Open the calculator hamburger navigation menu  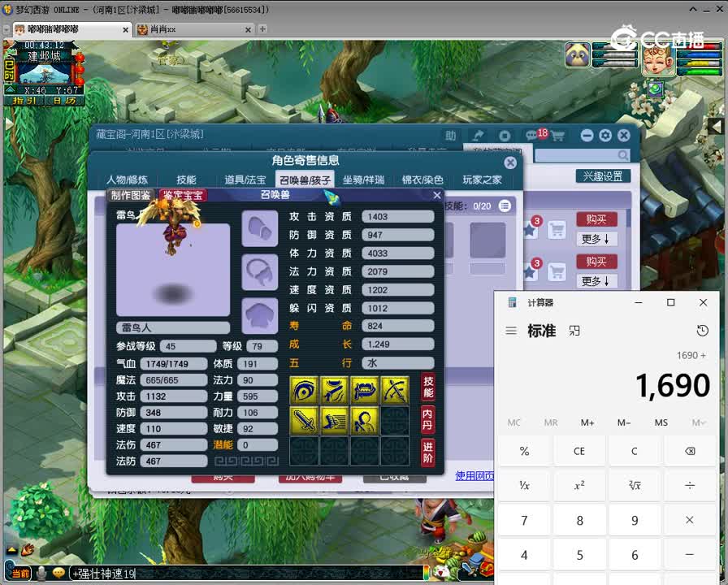[x=511, y=331]
